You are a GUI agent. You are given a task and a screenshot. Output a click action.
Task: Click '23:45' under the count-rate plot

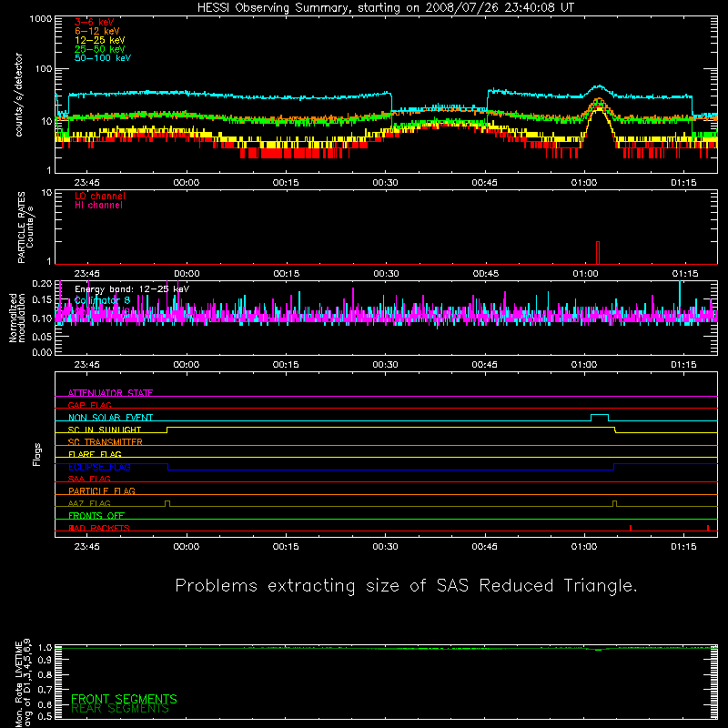point(86,183)
